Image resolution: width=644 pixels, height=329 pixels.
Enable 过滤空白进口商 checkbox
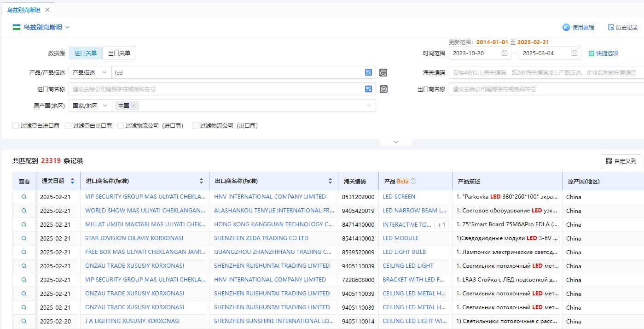click(16, 125)
